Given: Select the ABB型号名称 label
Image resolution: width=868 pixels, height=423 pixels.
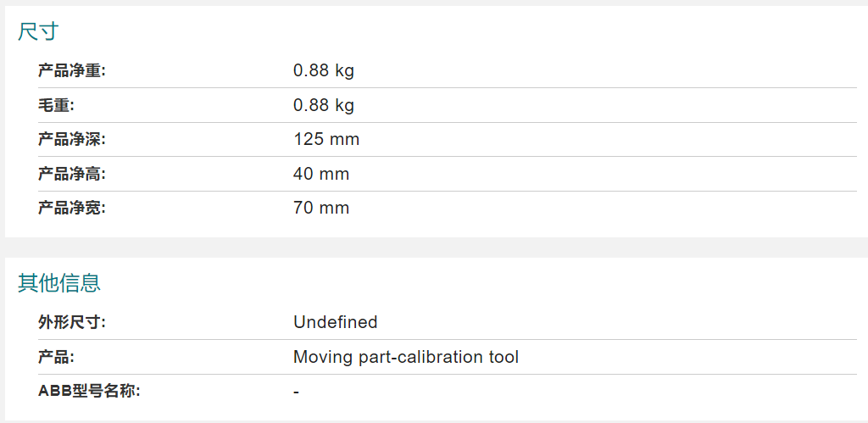Looking at the screenshot, I should tap(89, 392).
